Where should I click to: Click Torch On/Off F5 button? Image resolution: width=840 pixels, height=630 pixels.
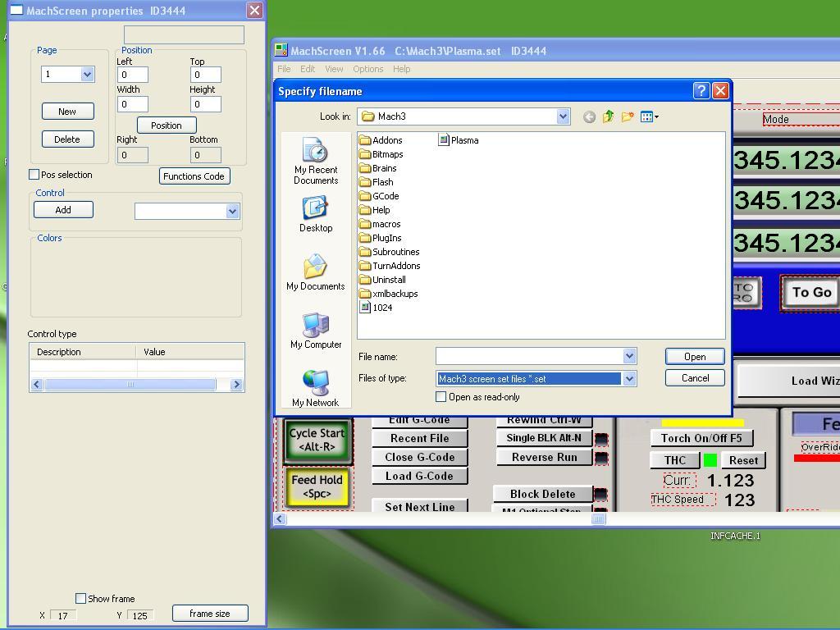(x=701, y=438)
